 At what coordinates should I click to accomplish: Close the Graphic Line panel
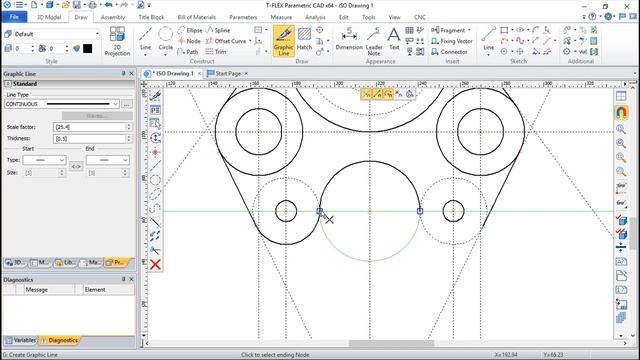point(131,73)
